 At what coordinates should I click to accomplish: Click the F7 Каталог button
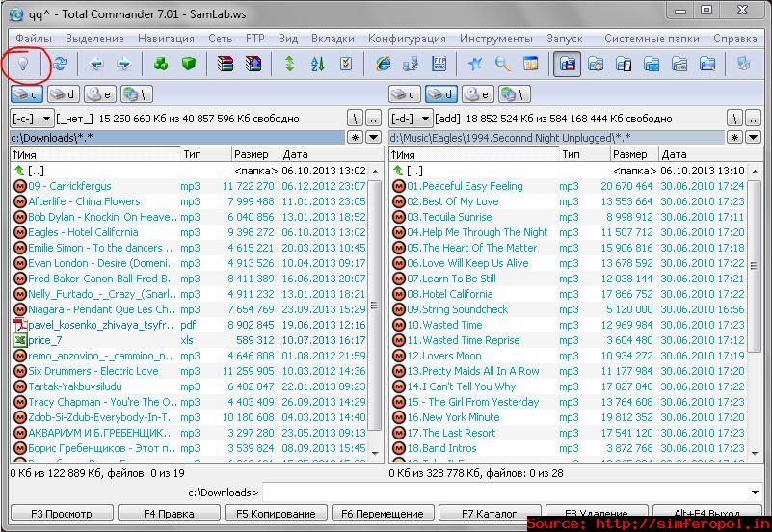490,514
